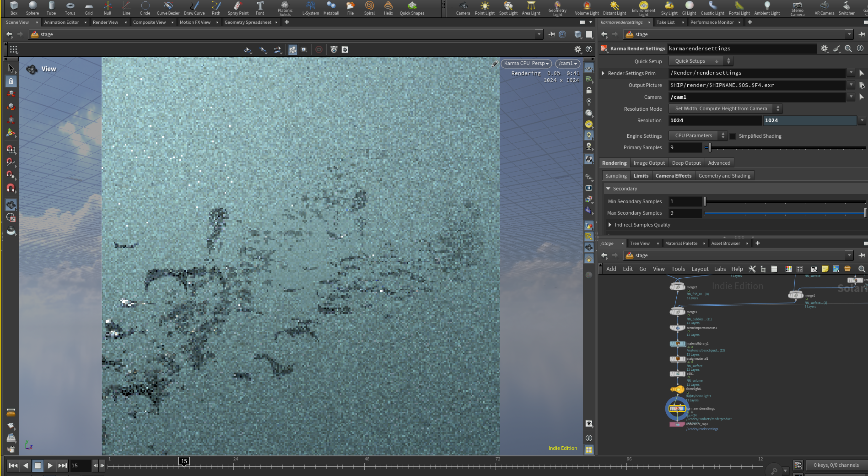Open the Image Output tab
Viewport: 868px width, 476px height.
(649, 163)
